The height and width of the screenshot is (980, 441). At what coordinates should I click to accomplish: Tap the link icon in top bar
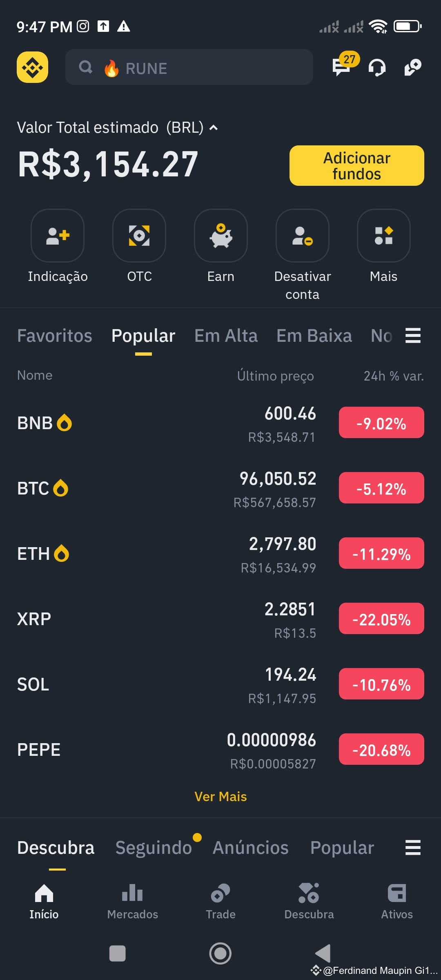(x=413, y=67)
